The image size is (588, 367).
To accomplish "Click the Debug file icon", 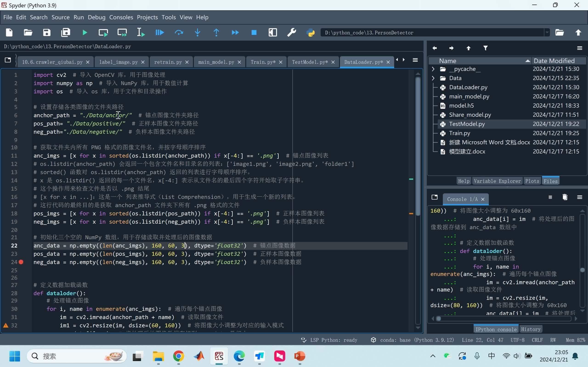I will 159,33.
